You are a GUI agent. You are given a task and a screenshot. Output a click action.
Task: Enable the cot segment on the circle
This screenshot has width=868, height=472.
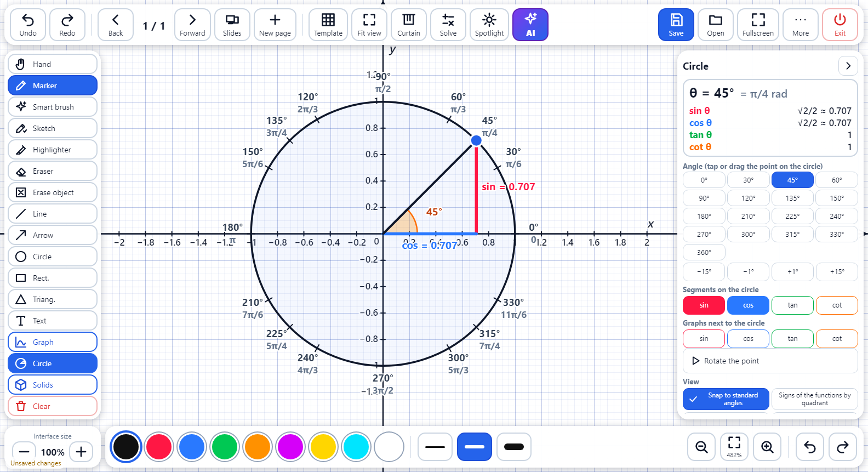click(837, 305)
